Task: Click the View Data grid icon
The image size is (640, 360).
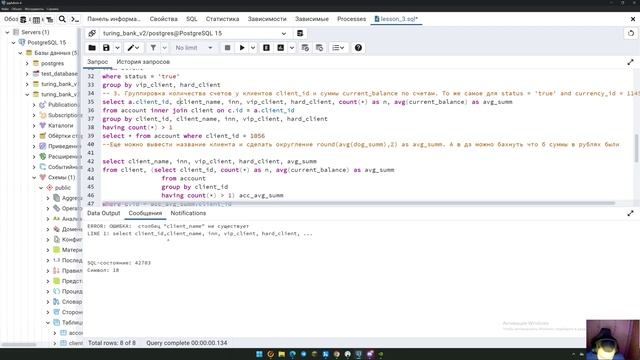Action: (x=36, y=19)
